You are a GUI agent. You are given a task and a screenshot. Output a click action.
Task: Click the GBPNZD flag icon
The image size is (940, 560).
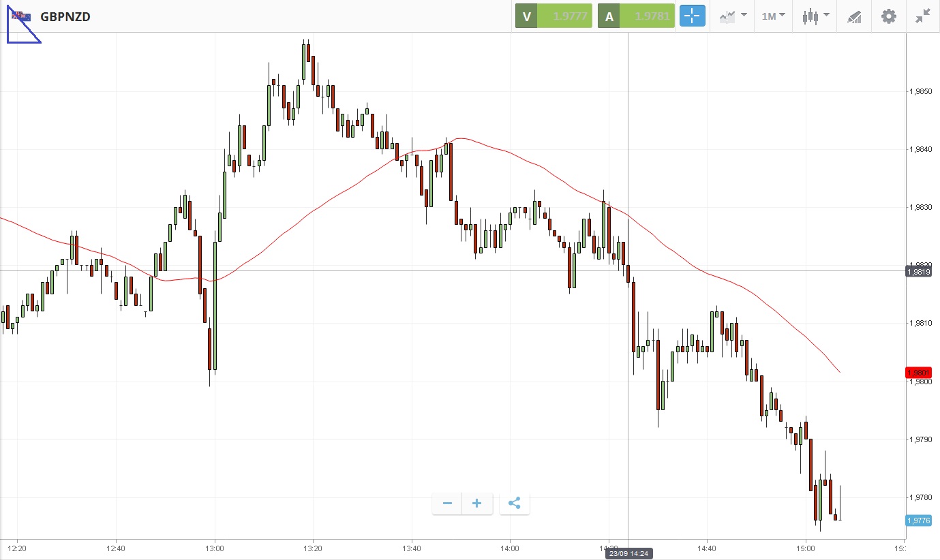pos(21,16)
